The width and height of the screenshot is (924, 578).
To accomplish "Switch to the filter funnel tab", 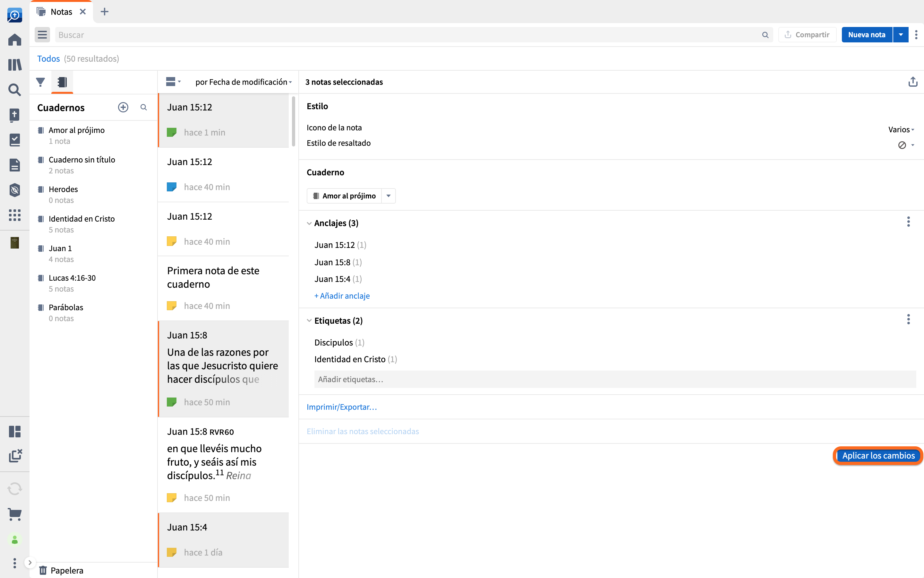I will click(40, 82).
